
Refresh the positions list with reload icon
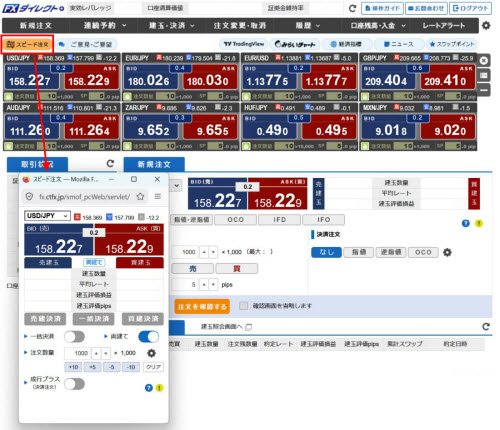(486, 327)
